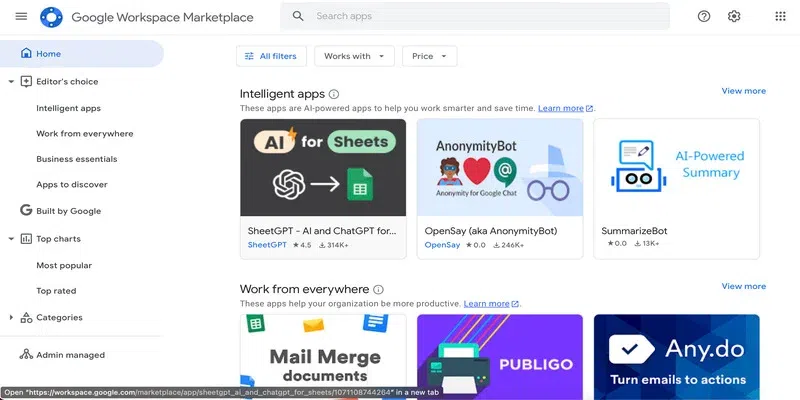This screenshot has height=400, width=800.
Task: Click the Editor's choice star icon
Action: [26, 82]
